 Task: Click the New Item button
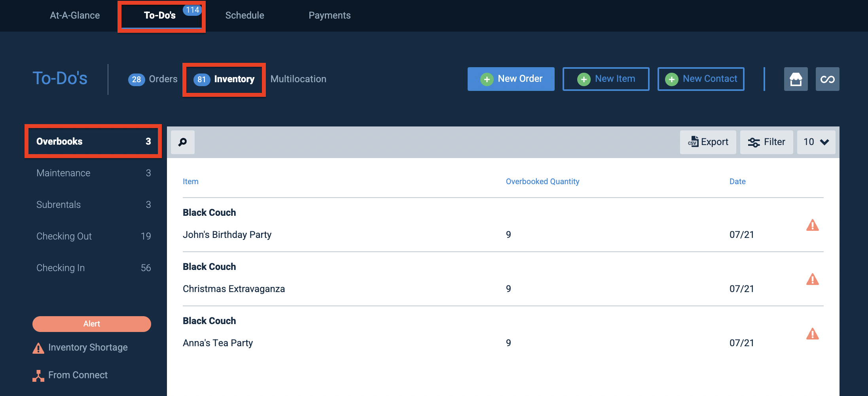pyautogui.click(x=606, y=79)
